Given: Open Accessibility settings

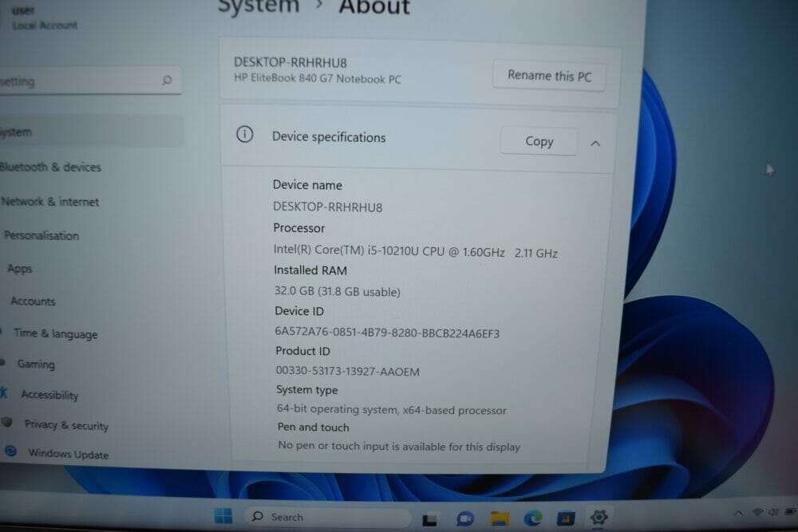Looking at the screenshot, I should pyautogui.click(x=49, y=395).
